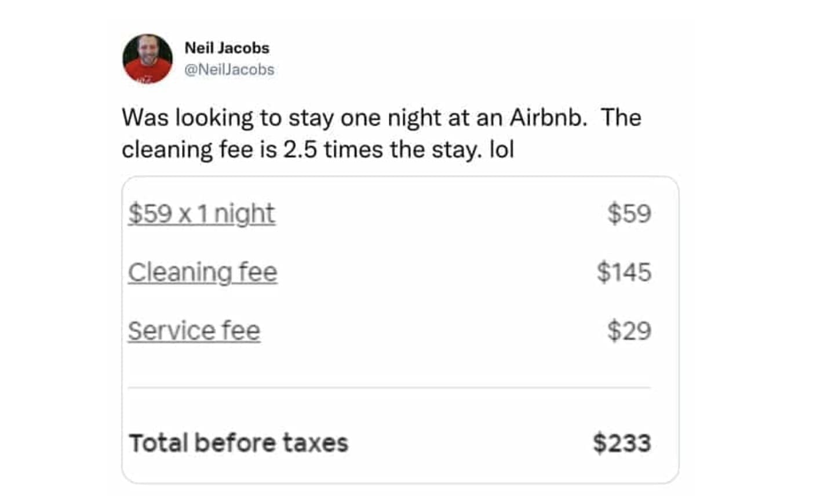
Task: Click Neil Jacobs' profile avatar photo
Action: 147,59
